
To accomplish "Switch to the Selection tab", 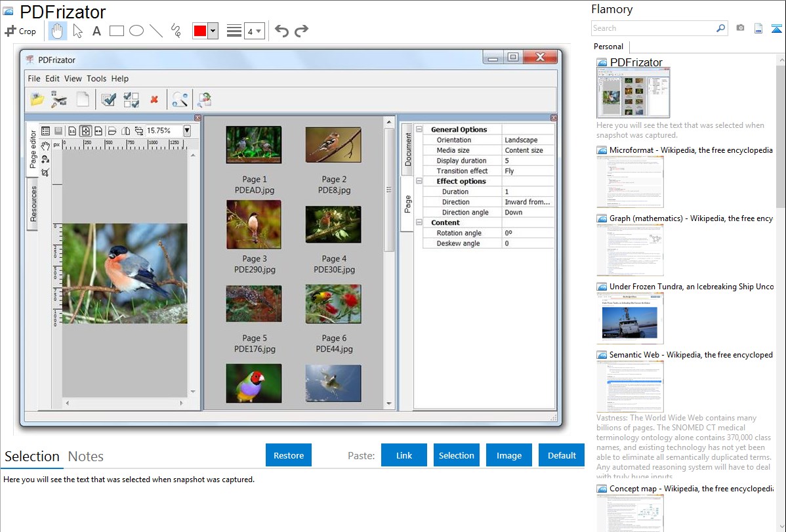I will pyautogui.click(x=32, y=457).
